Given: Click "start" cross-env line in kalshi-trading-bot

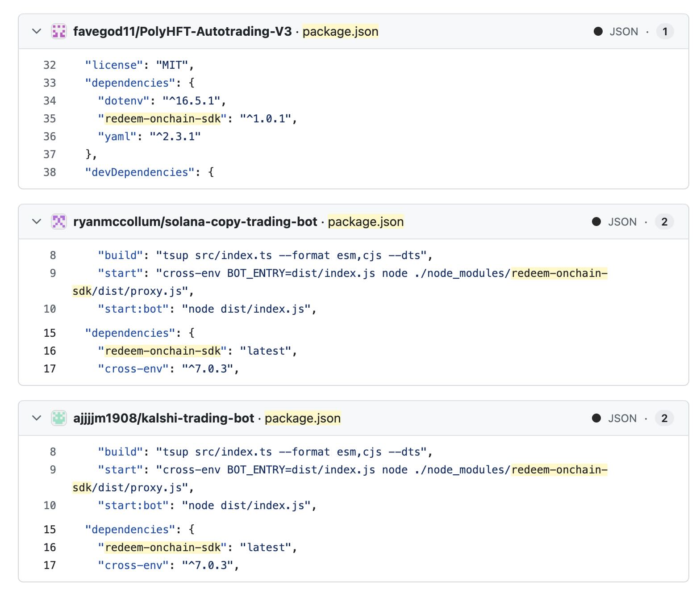Looking at the screenshot, I should pyautogui.click(x=340, y=478).
